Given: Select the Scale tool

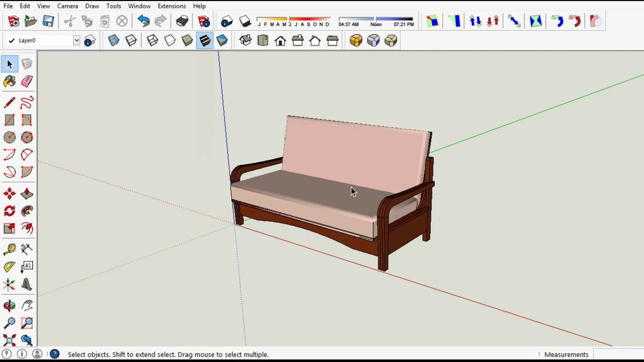Looking at the screenshot, I should click(9, 228).
